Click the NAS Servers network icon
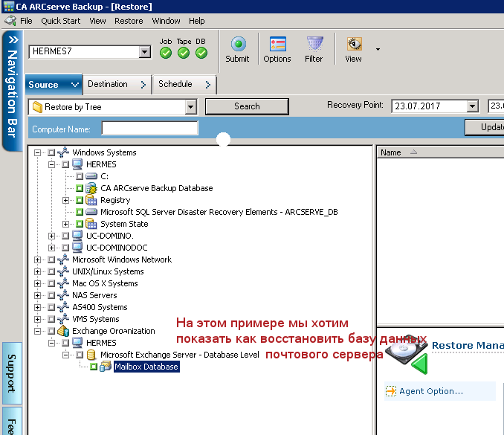This screenshot has width=504, height=435. [63, 295]
